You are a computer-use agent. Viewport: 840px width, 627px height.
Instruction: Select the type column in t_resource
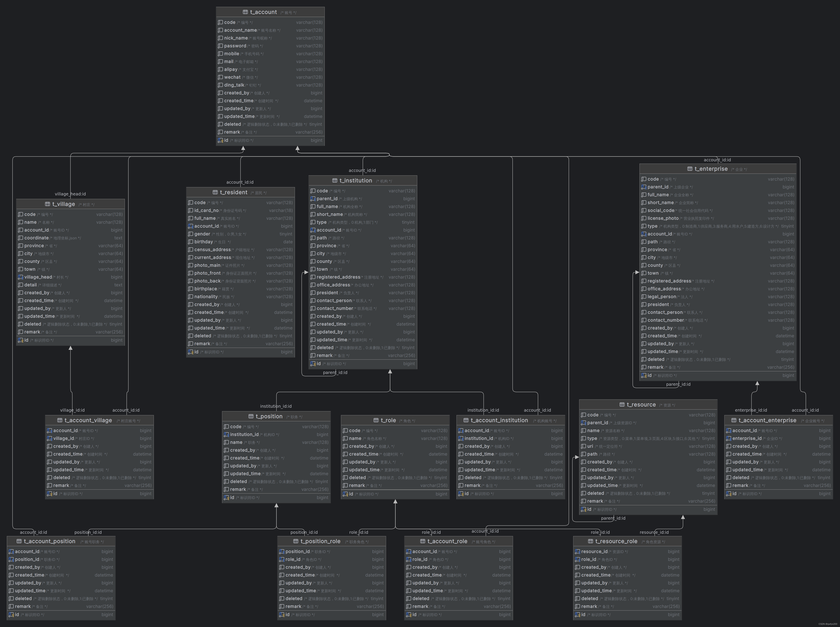[648, 438]
